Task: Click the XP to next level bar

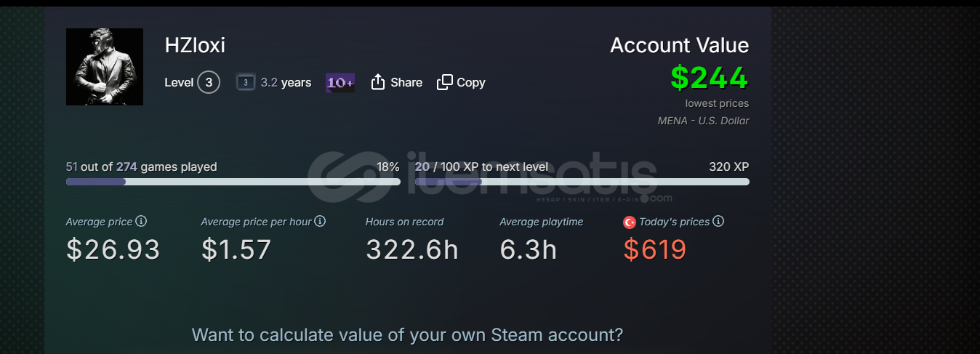Action: click(x=582, y=182)
